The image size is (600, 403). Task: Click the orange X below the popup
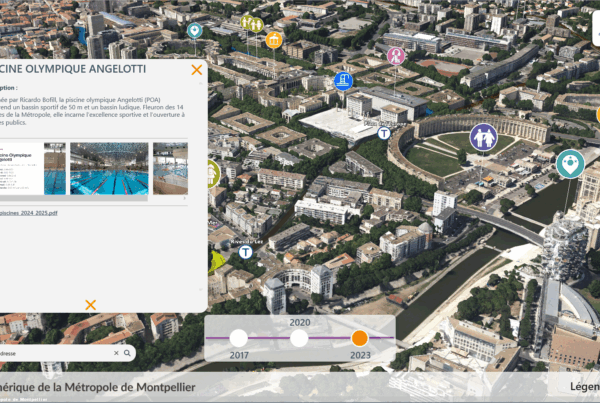(91, 305)
